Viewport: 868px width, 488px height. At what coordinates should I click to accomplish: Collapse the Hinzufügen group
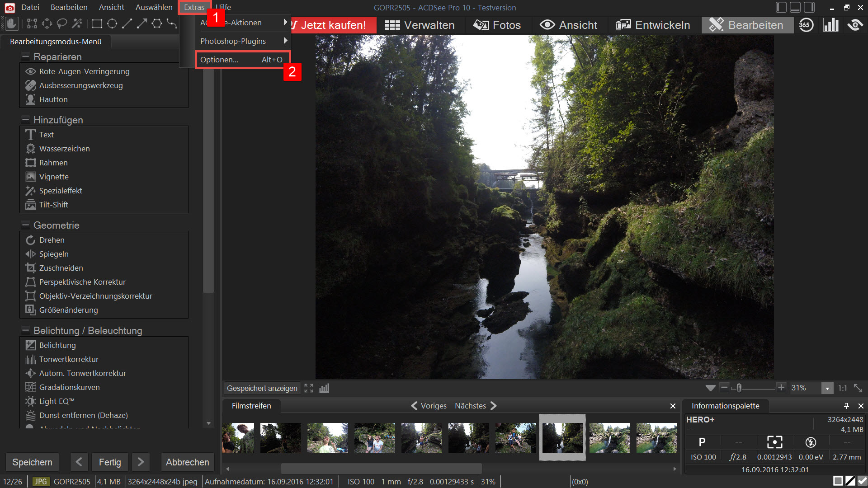25,120
